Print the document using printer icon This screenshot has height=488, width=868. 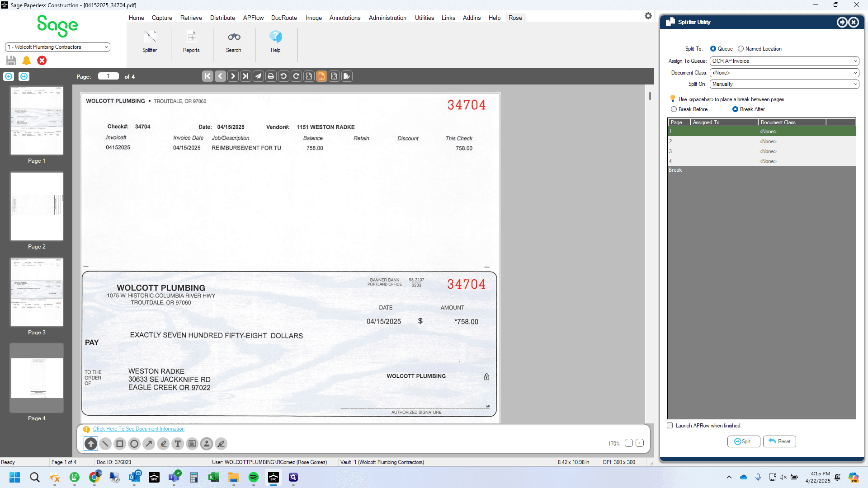(271, 76)
